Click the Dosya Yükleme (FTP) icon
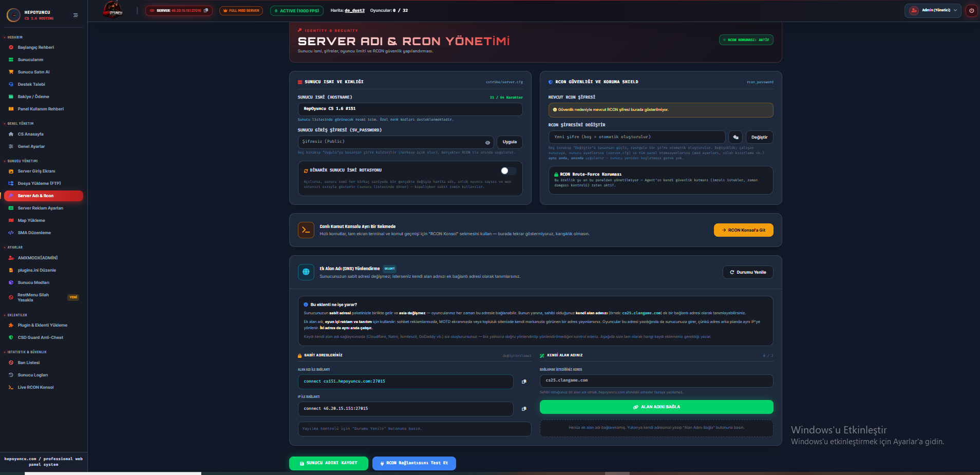 (11, 183)
